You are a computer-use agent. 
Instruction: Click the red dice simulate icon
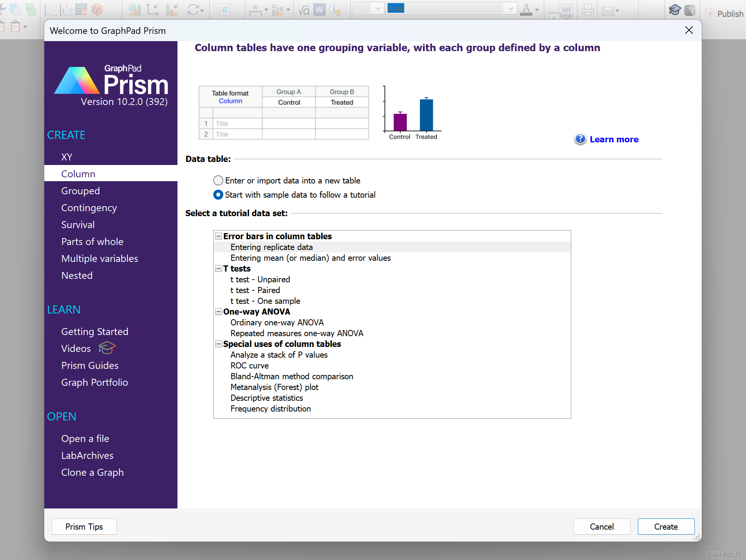click(x=97, y=9)
